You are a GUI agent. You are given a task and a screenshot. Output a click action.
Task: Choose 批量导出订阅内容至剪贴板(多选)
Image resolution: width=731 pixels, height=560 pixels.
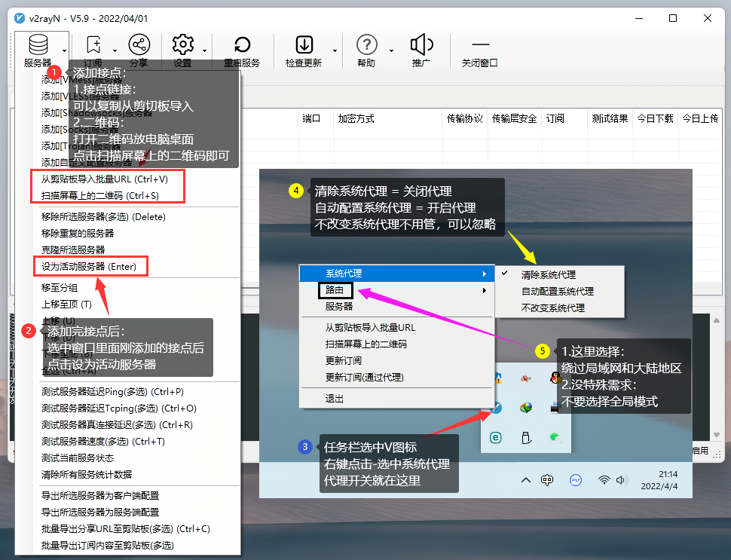(107, 546)
